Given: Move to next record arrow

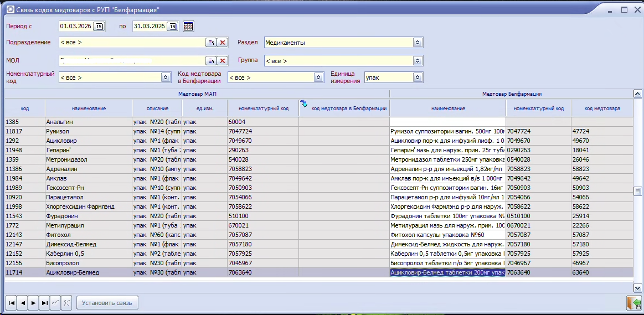Looking at the screenshot, I should pos(33,302).
